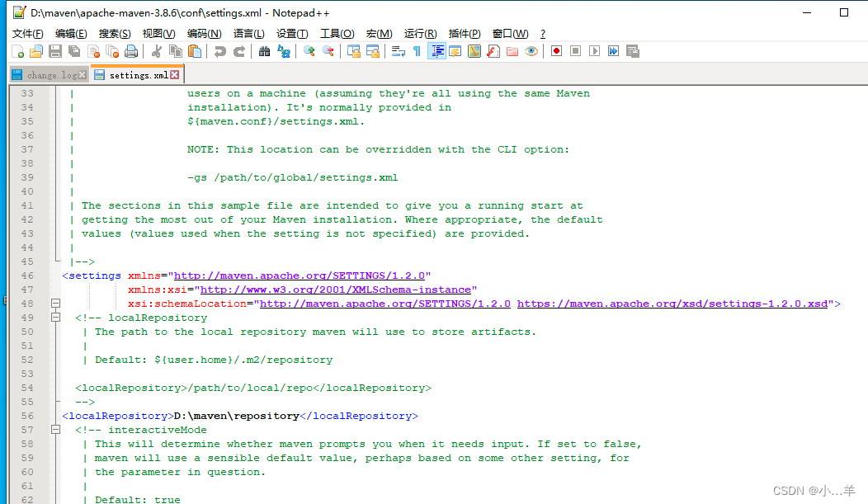868x504 pixels.
Task: Toggle the indent guide icon
Action: 436,51
